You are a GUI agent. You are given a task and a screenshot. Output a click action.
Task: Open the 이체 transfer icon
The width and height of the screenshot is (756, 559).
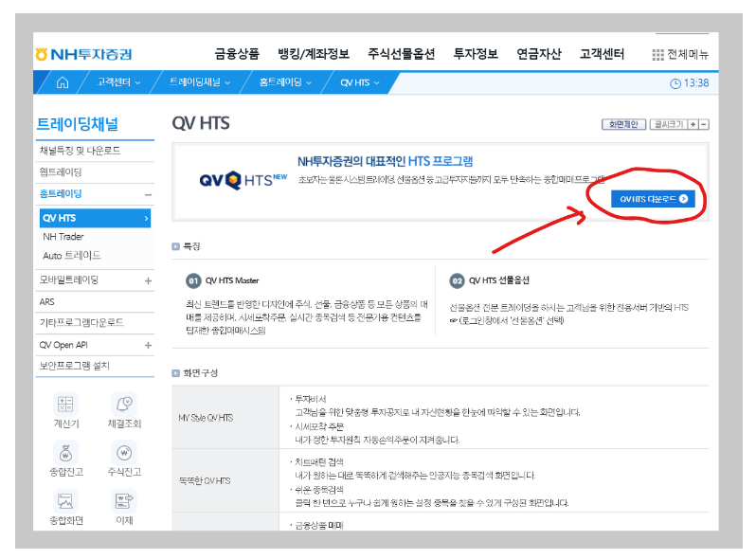124,501
